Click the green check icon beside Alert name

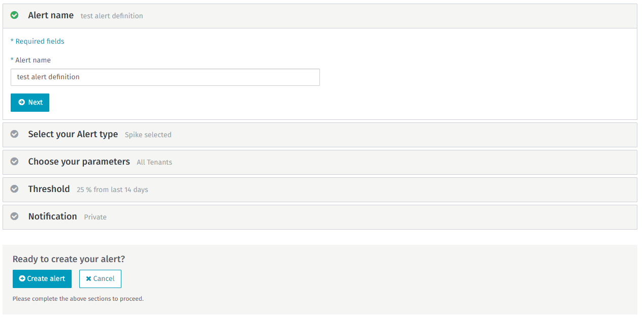[15, 15]
